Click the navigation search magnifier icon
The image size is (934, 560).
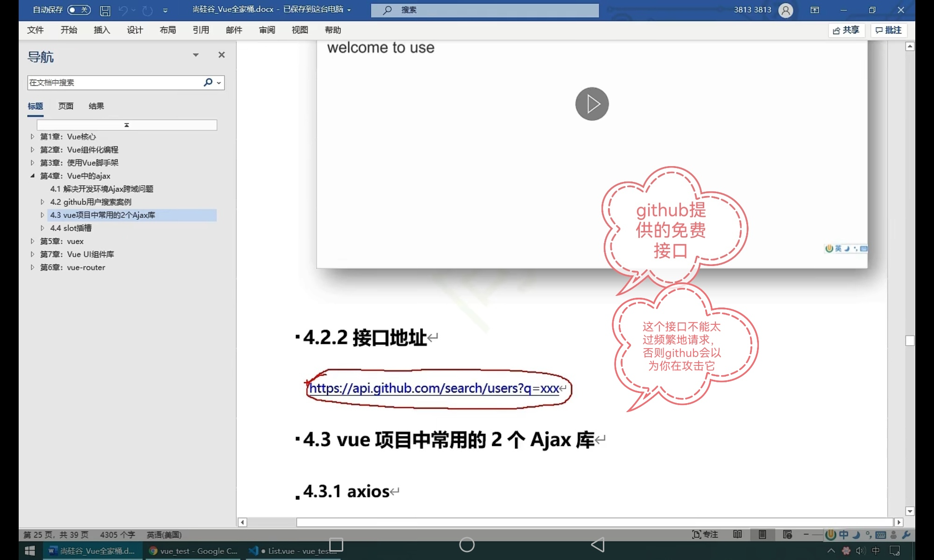tap(208, 83)
